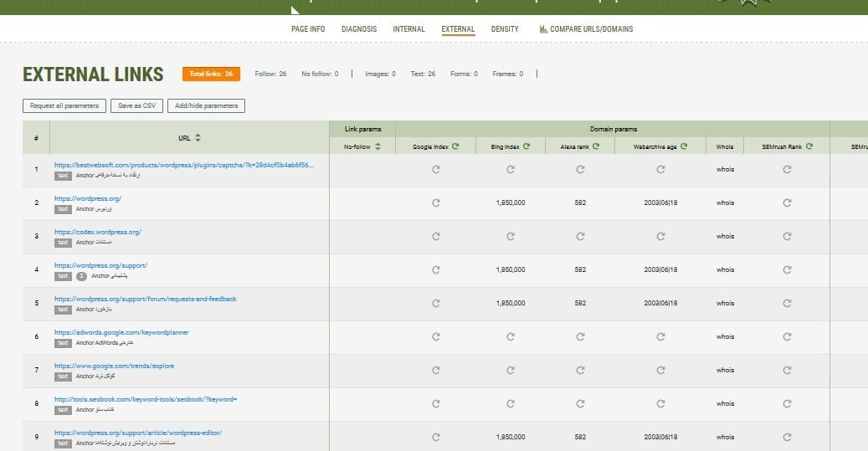Click whois for the tools.seobook.com row

[725, 404]
